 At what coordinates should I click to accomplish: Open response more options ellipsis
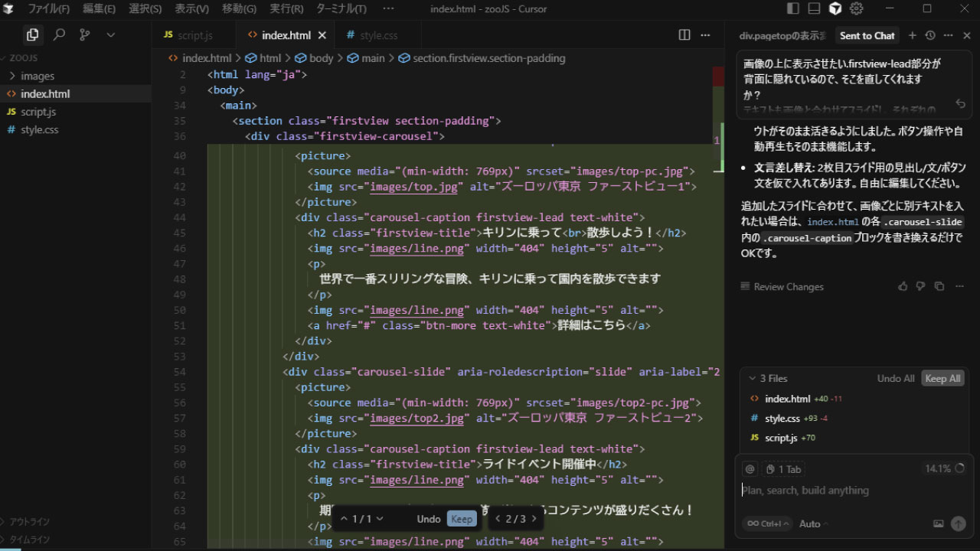[x=959, y=286]
